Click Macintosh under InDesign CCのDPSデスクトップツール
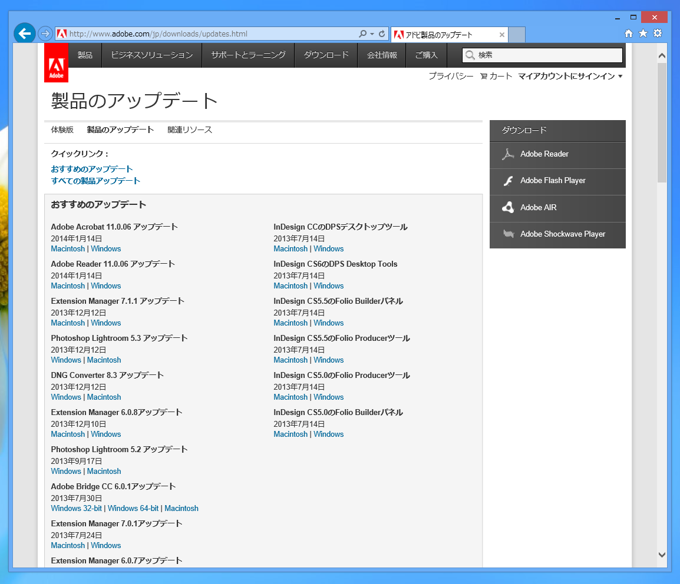Viewport: 680px width, 584px height. click(290, 249)
